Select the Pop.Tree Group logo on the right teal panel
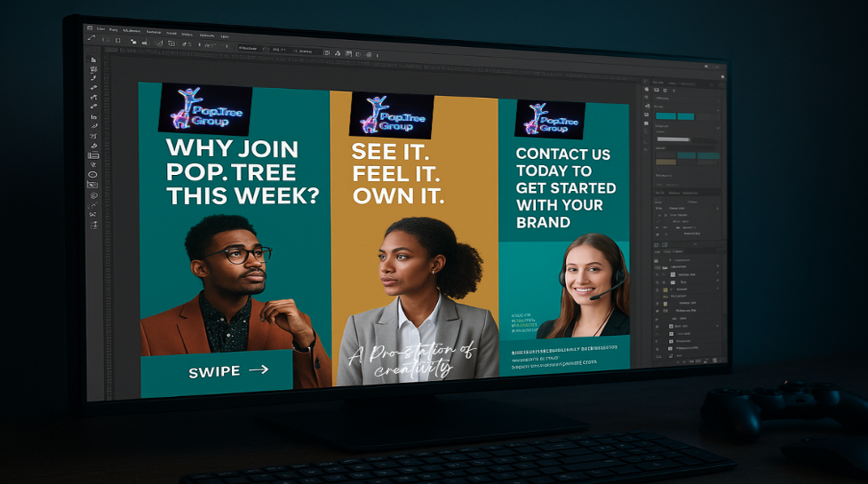868x484 pixels. click(550, 119)
